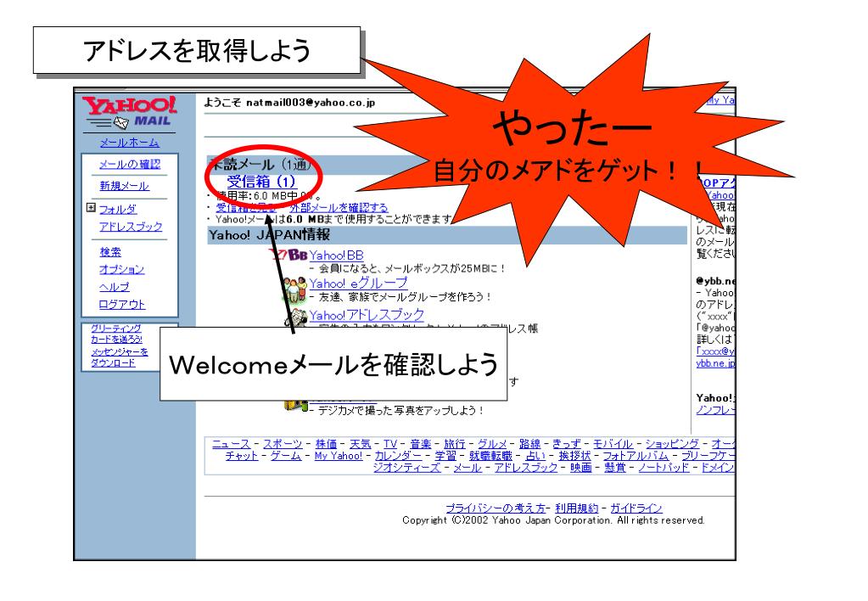Open メールホーム in the sidebar
The image size is (868, 601).
pos(130,143)
